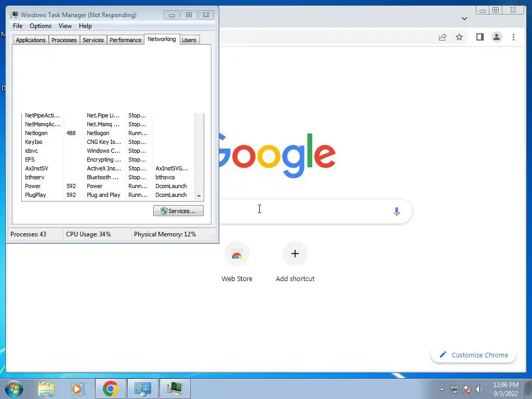The height and width of the screenshot is (399, 532).
Task: Switch to Users tab
Action: (189, 40)
